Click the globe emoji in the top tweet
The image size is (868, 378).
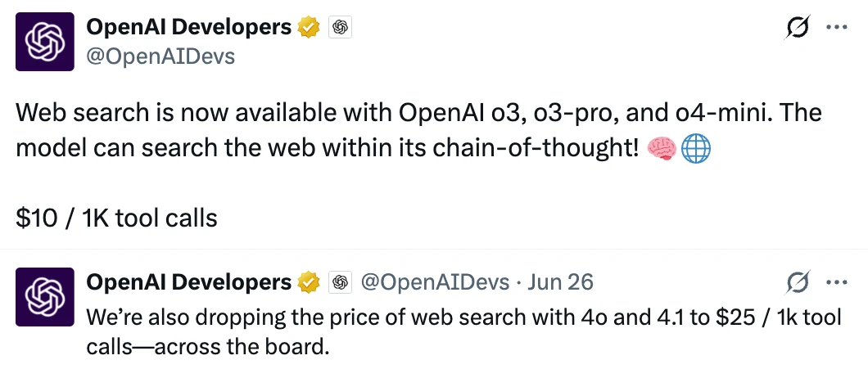click(695, 149)
